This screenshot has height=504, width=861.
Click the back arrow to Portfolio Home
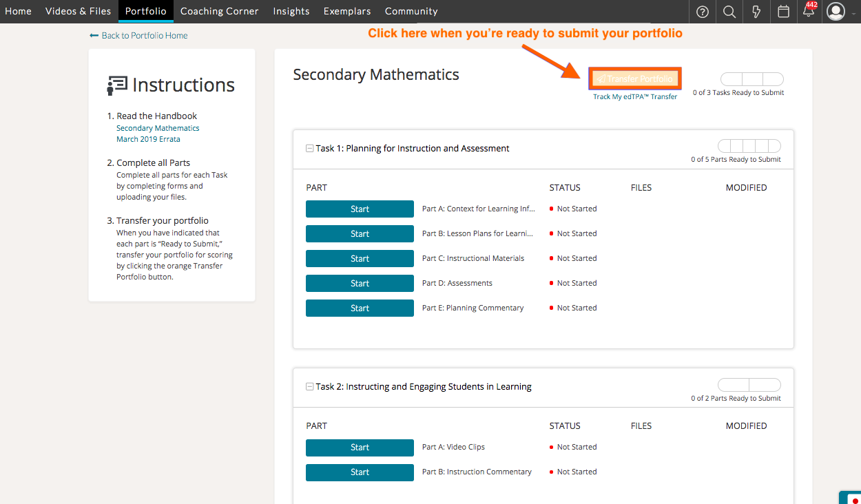tap(94, 36)
